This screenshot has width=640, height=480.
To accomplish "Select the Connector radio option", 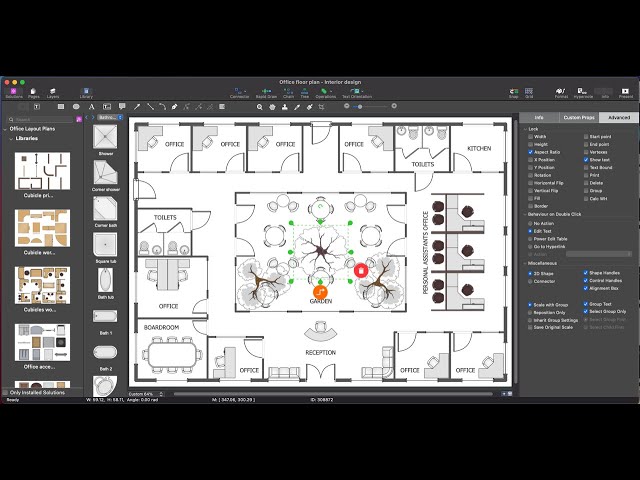I will [x=530, y=282].
